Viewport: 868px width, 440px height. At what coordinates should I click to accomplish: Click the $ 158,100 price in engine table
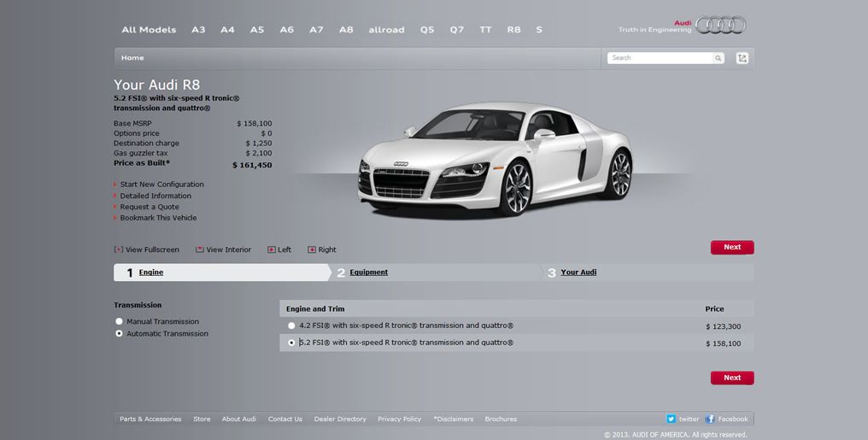pos(723,343)
